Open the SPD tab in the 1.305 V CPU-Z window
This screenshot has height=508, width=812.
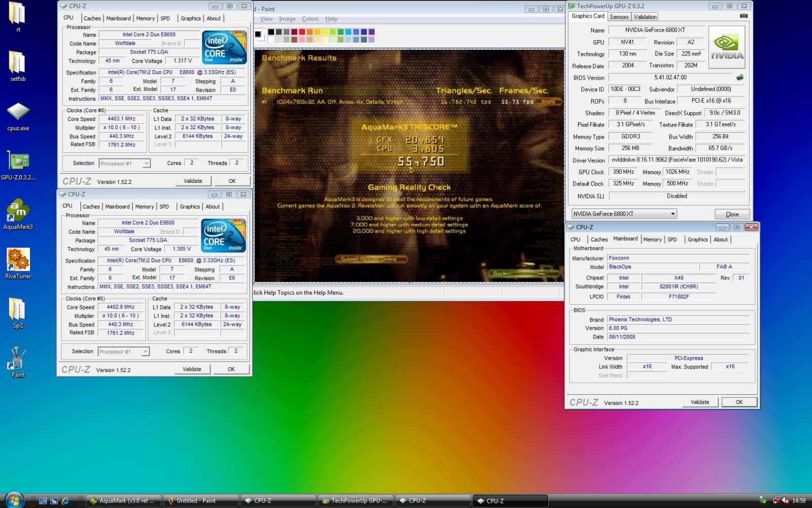(164, 207)
